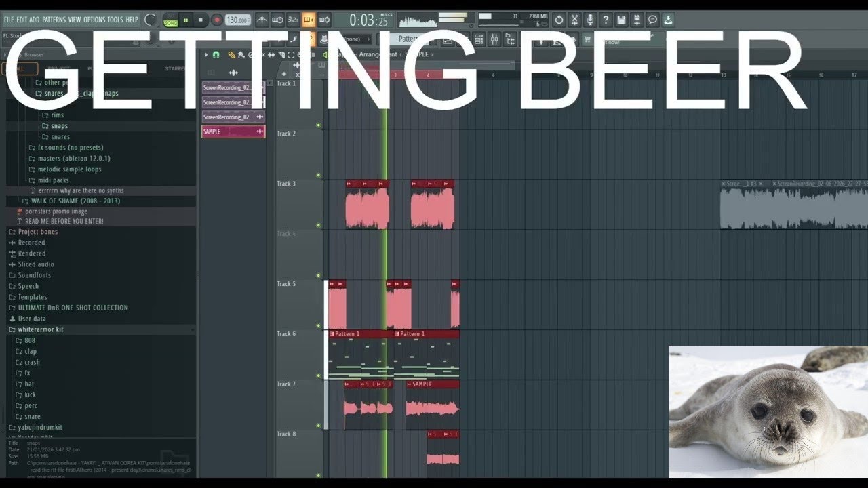Click the green speaker playback icon
868x488 pixels.
[325, 55]
